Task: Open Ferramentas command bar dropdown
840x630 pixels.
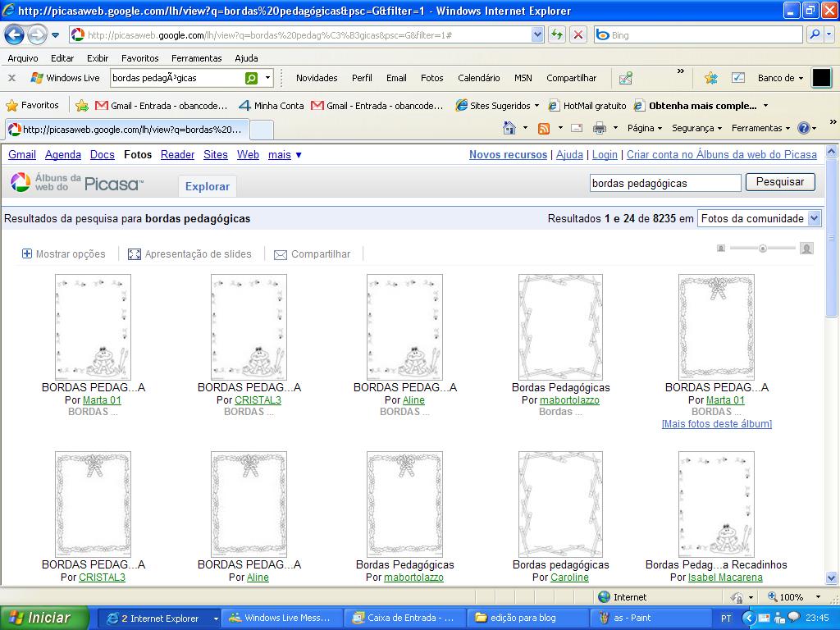Action: pyautogui.click(x=760, y=128)
